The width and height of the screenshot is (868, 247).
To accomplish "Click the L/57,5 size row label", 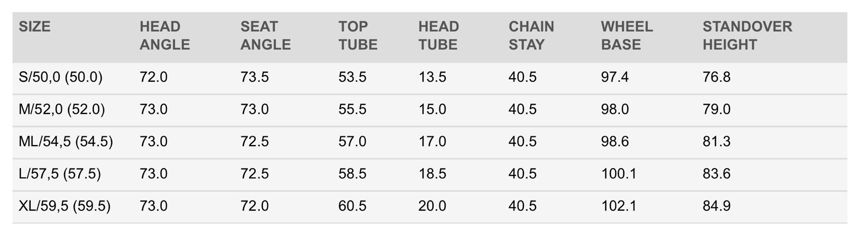I will pyautogui.click(x=60, y=174).
